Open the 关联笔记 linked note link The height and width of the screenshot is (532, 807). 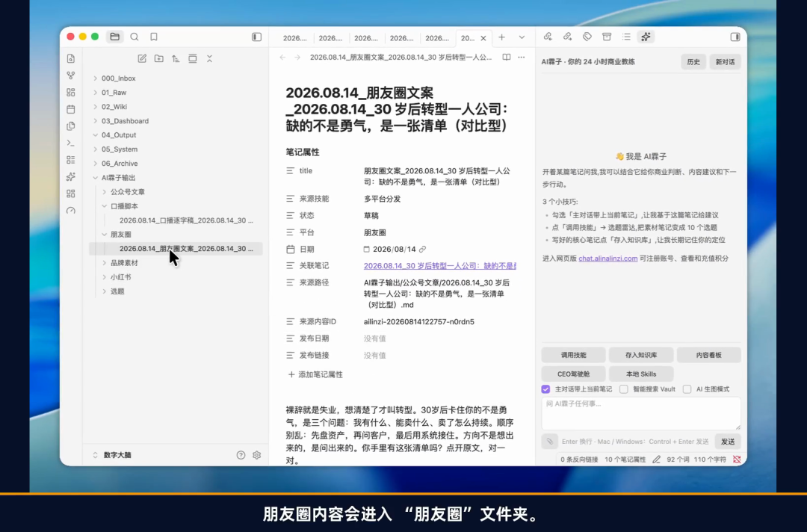[439, 265]
